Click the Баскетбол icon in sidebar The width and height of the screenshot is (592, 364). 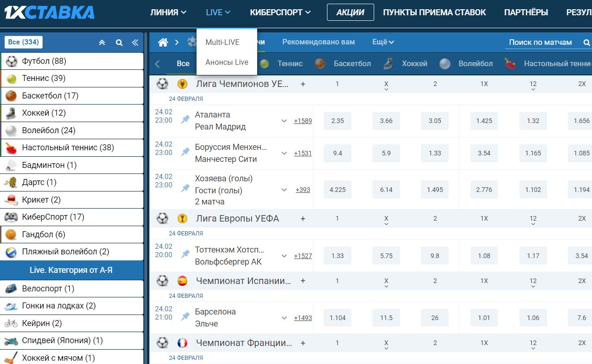click(x=12, y=96)
